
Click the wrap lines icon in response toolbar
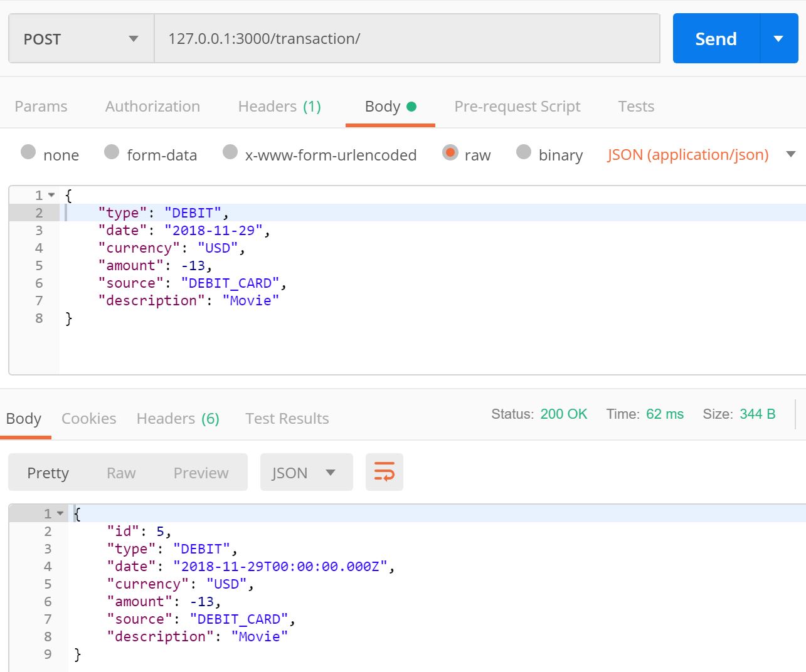[x=384, y=471]
